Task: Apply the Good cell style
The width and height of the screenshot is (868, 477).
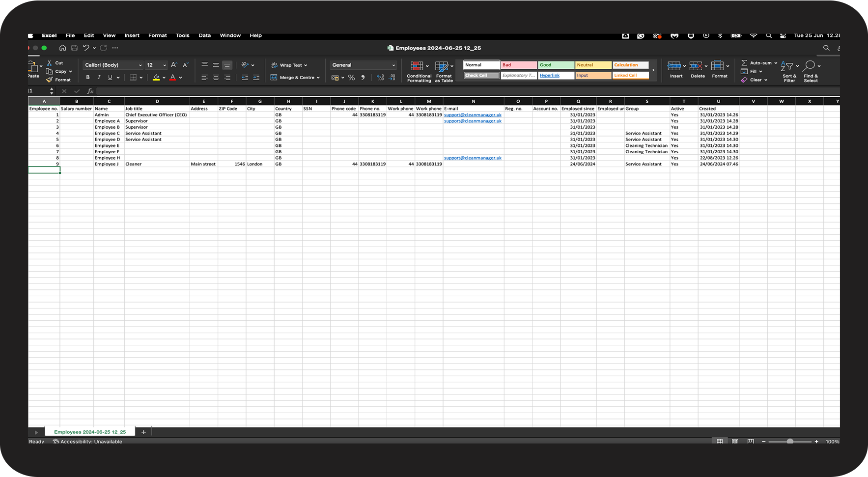Action: pos(556,65)
